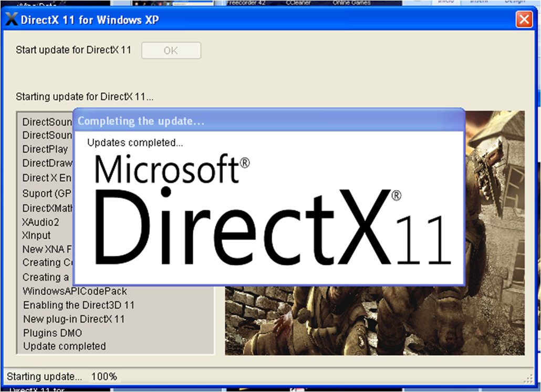Click 'Starting update for DirectX 11...' label
The width and height of the screenshot is (541, 392).
(85, 97)
